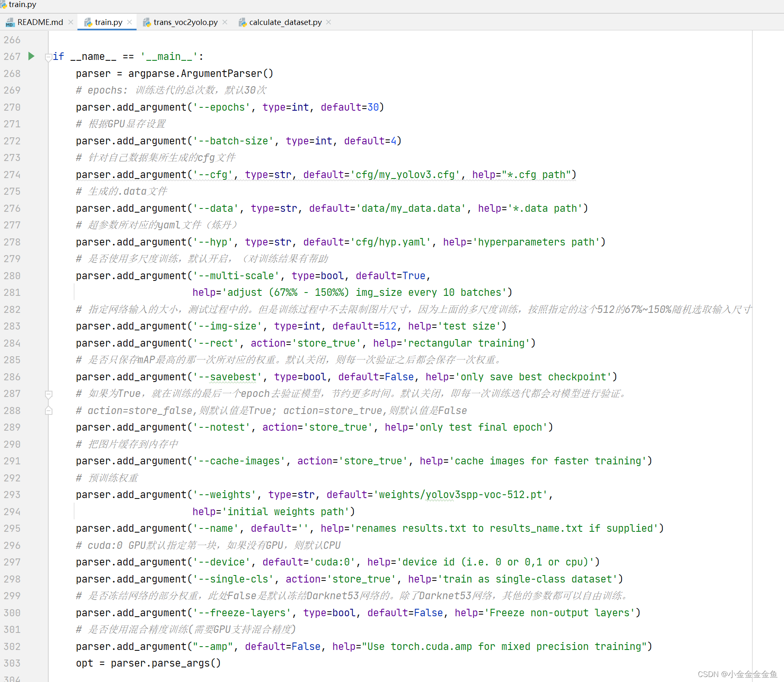This screenshot has width=784, height=682.
Task: Close the README.md tab
Action: tap(71, 22)
